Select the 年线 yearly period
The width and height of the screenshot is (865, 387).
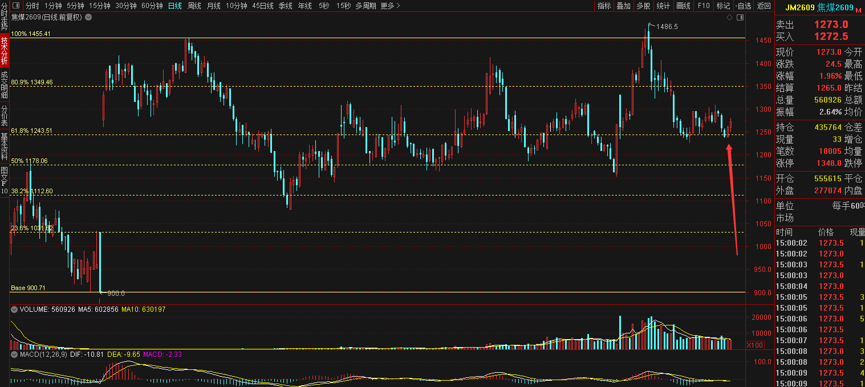[305, 6]
